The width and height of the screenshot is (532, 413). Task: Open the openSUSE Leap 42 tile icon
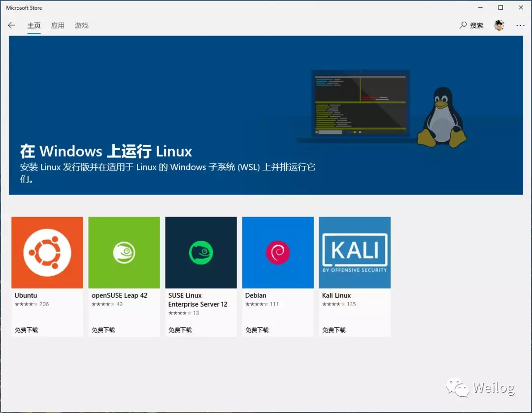(124, 253)
